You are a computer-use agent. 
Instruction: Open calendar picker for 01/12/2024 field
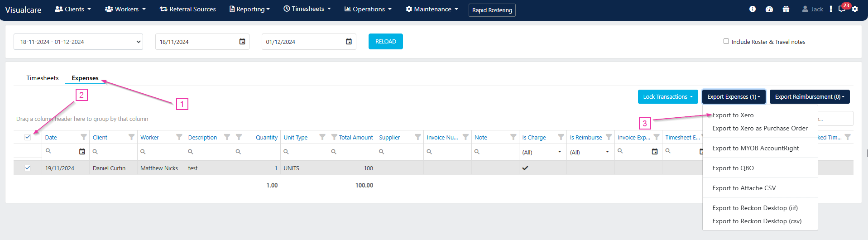(x=349, y=42)
